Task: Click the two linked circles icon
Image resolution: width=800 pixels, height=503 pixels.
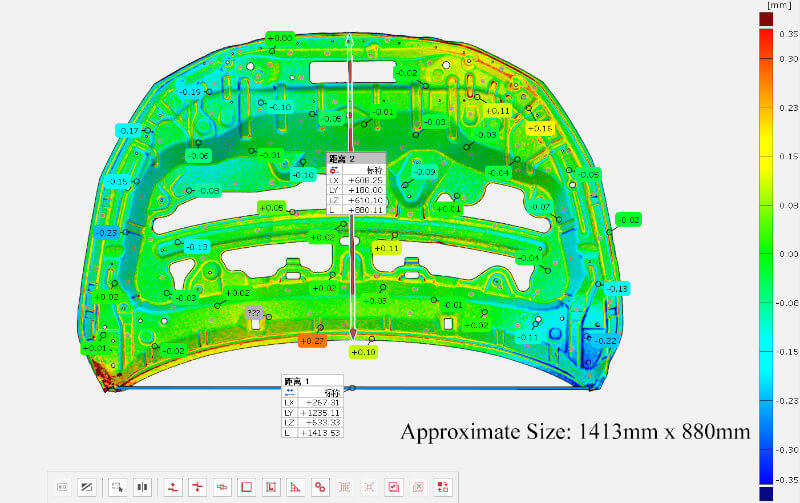Action: pyautogui.click(x=320, y=487)
